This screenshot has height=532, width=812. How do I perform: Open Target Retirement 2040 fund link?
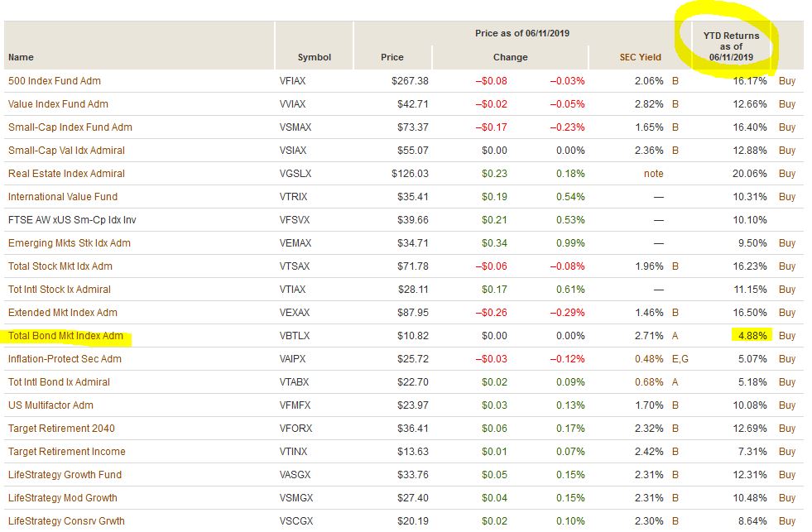tap(61, 429)
